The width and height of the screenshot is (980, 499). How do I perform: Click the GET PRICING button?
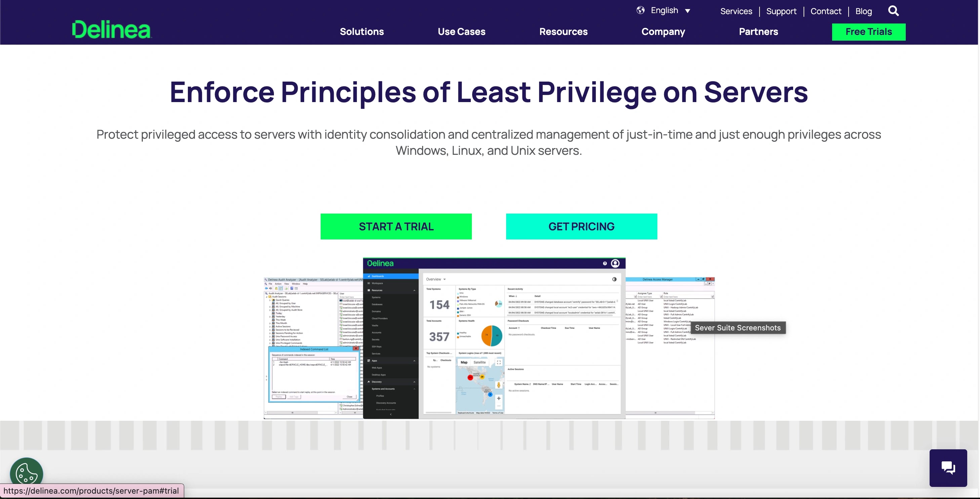pyautogui.click(x=581, y=227)
